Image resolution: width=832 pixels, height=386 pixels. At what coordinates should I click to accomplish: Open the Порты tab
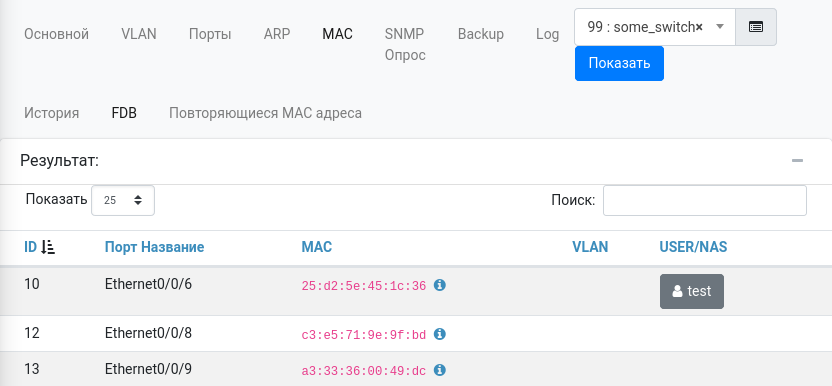click(210, 34)
